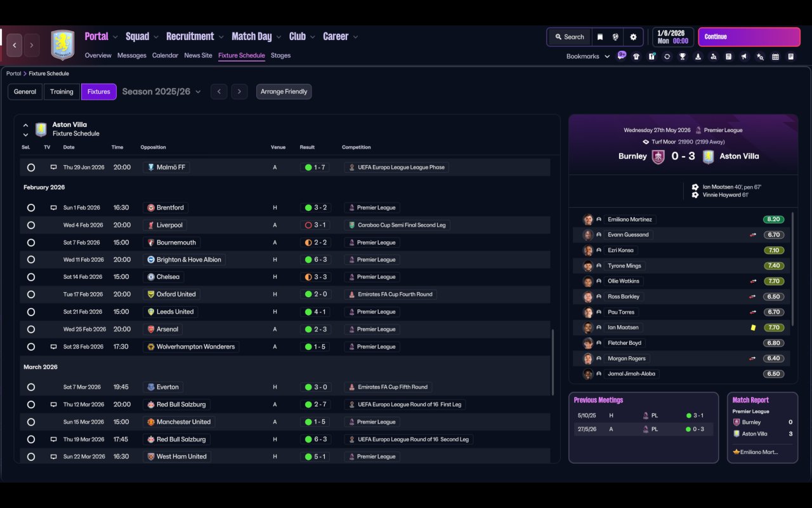812x508 pixels.
Task: Open the notebook bookmark icon at far right
Action: pyautogui.click(x=791, y=57)
